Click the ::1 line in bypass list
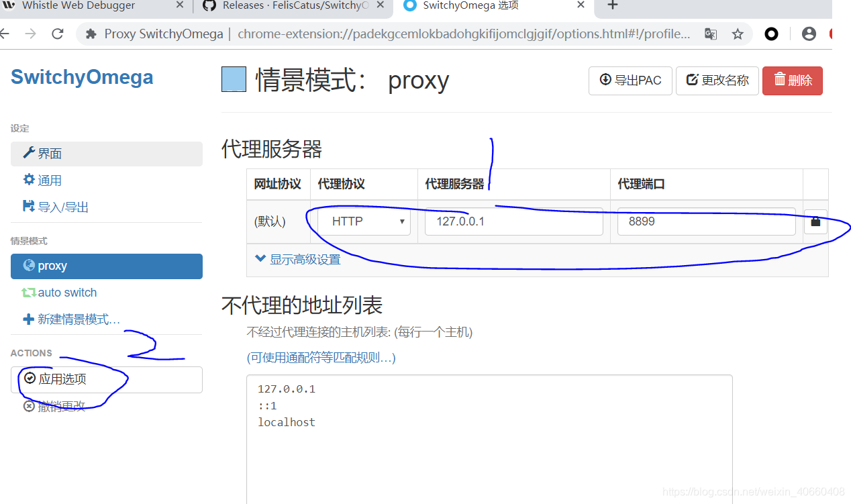 click(x=267, y=405)
